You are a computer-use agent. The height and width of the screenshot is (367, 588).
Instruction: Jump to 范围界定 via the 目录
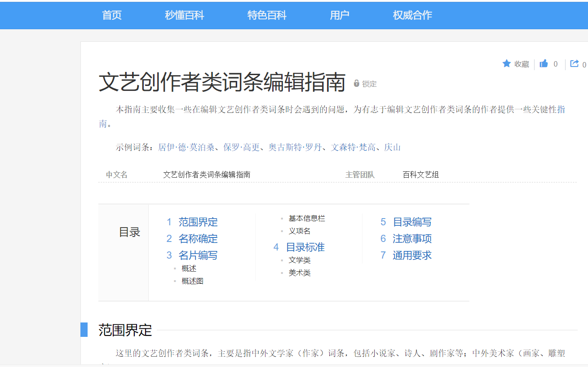pyautogui.click(x=198, y=222)
